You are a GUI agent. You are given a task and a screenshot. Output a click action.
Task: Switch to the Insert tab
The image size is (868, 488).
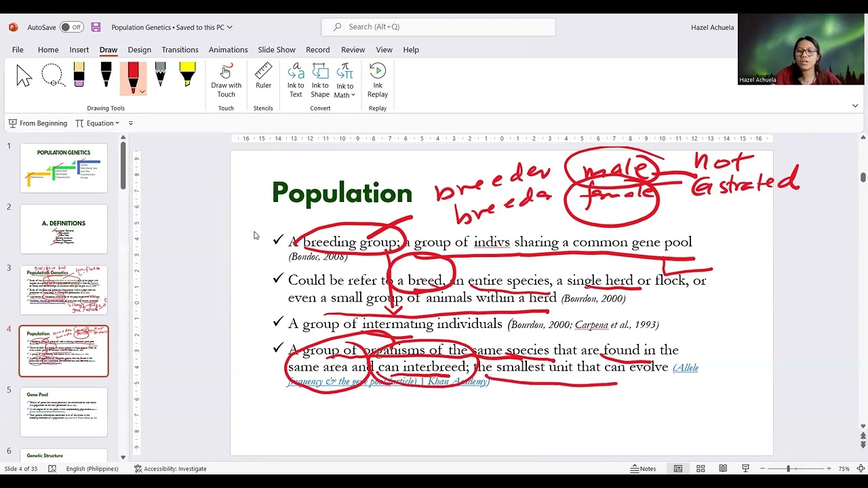click(x=79, y=49)
